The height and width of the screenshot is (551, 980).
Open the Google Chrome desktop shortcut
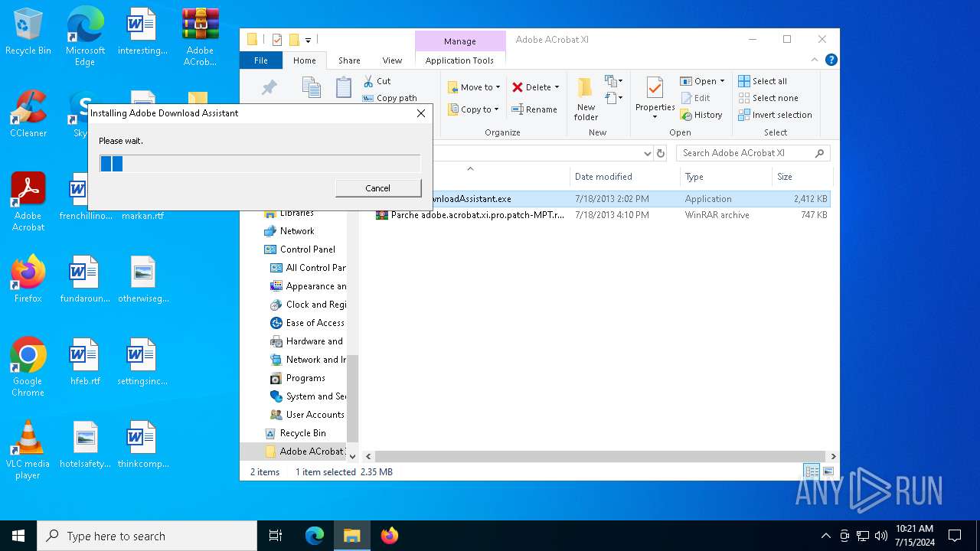[28, 367]
